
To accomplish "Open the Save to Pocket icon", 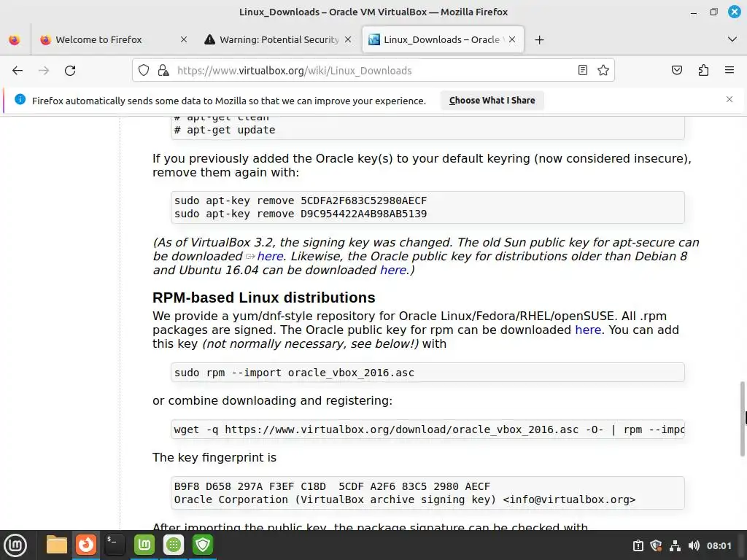I will 676,71.
